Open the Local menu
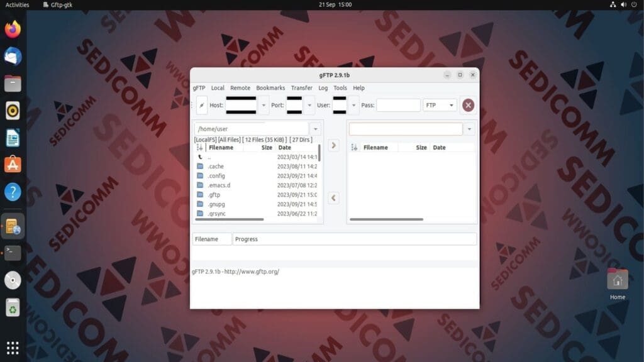644x362 pixels. coord(218,88)
